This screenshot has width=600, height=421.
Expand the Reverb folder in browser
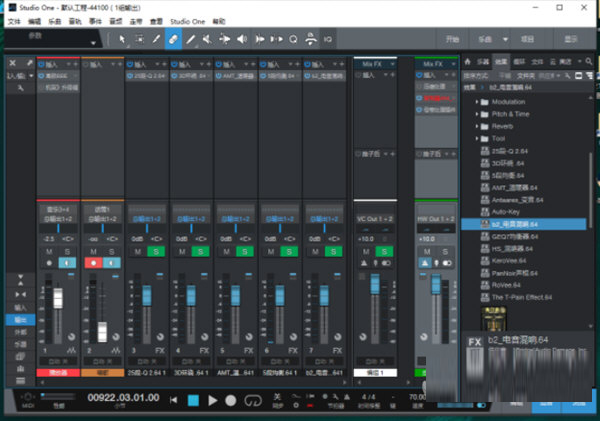tap(476, 127)
